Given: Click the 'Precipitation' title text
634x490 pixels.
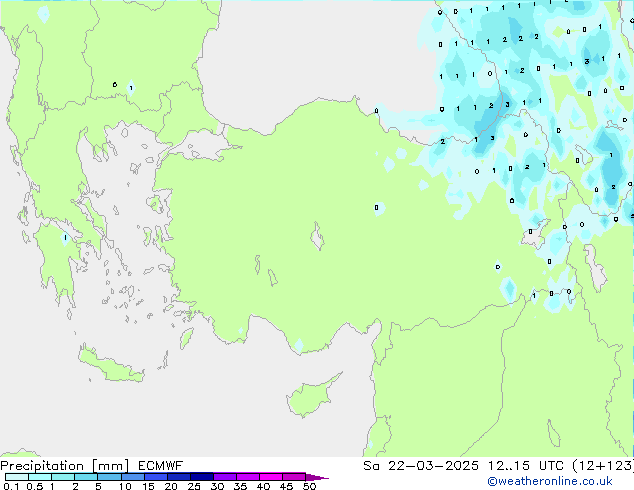Looking at the screenshot, I should click(x=42, y=466).
